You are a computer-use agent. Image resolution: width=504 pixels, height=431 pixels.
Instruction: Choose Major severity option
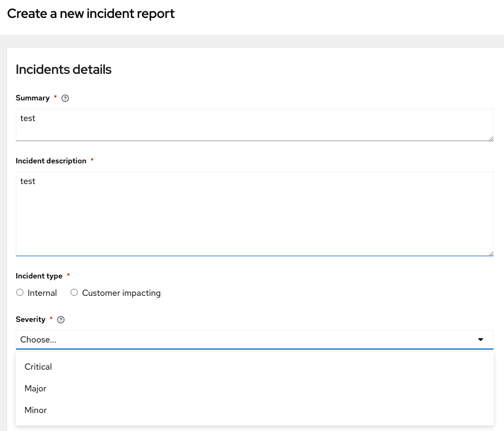[x=35, y=389]
